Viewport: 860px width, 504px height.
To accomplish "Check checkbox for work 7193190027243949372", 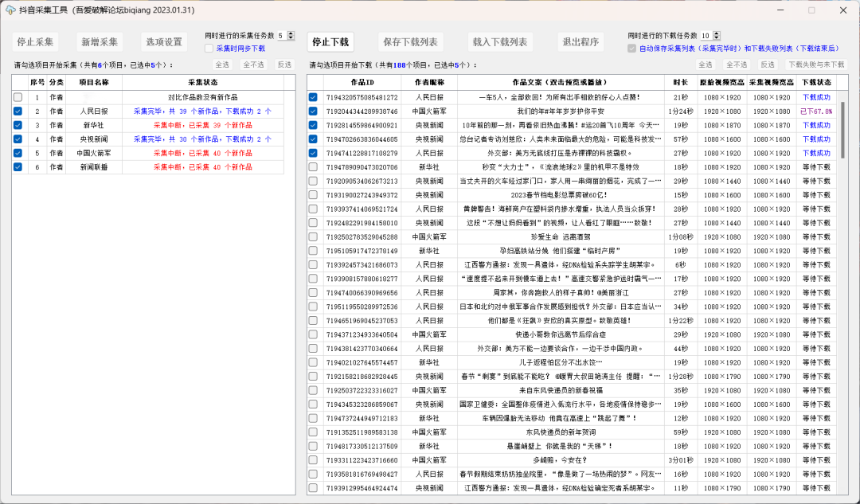I will (x=313, y=195).
